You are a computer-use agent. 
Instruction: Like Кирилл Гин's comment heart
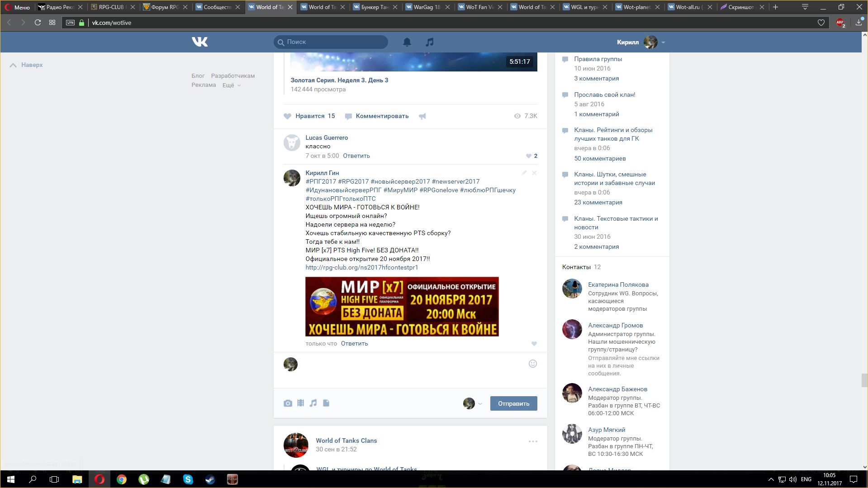click(x=534, y=344)
